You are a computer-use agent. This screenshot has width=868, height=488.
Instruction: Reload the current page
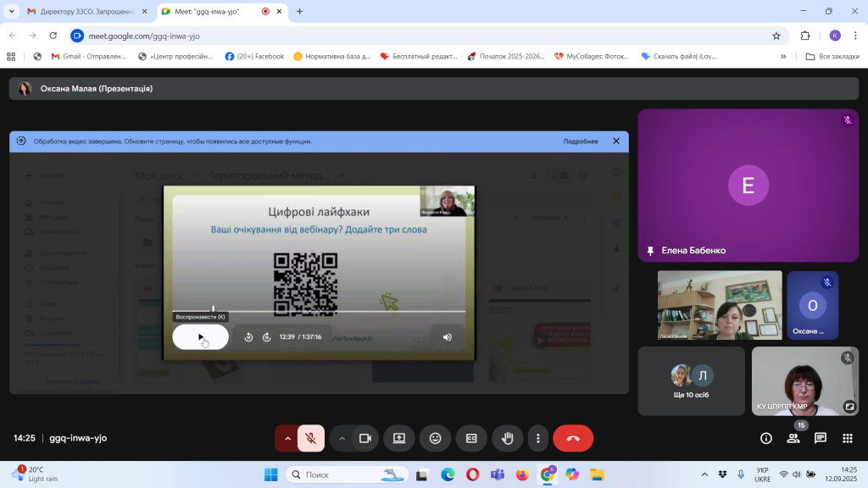click(x=53, y=36)
